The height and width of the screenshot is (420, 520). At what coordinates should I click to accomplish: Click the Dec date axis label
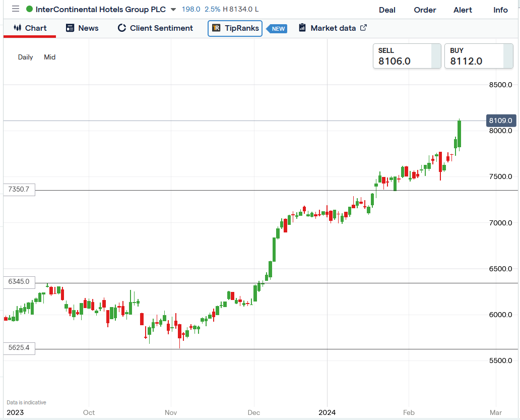pos(253,412)
